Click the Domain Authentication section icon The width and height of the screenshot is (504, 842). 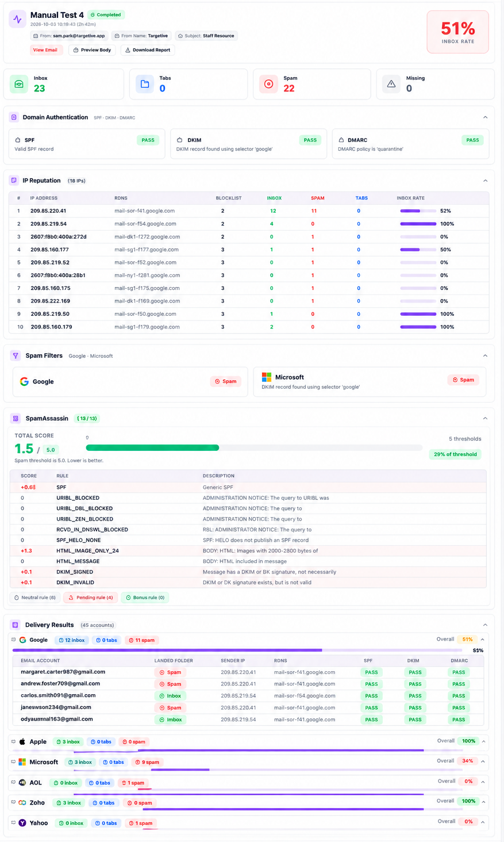[x=14, y=117]
